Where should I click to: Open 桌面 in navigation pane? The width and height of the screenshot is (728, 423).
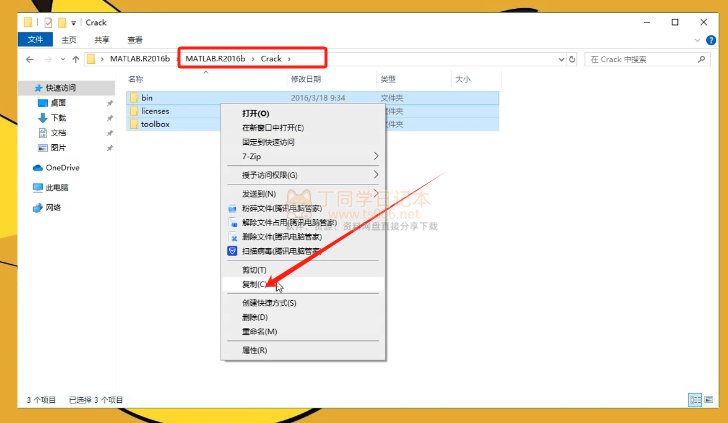(x=58, y=103)
